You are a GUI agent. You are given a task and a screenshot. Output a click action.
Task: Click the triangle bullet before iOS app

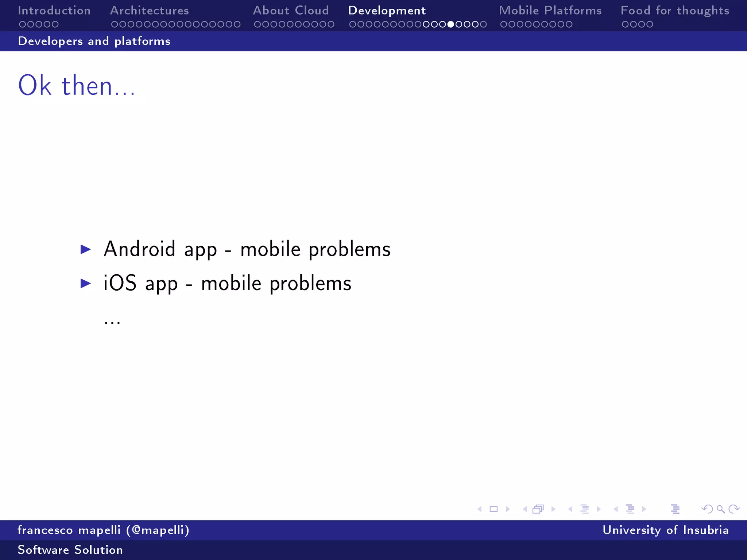pos(86,283)
